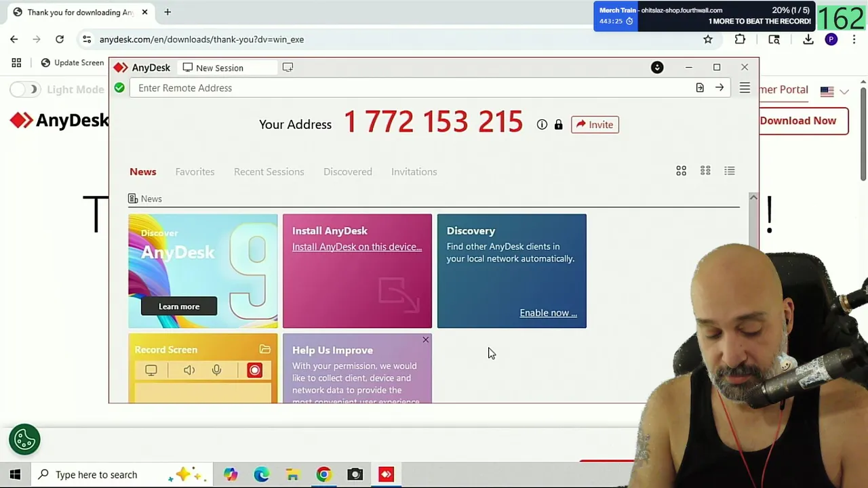
Task: Click the new tab monitor icon in AnyDesk
Action: pos(288,67)
